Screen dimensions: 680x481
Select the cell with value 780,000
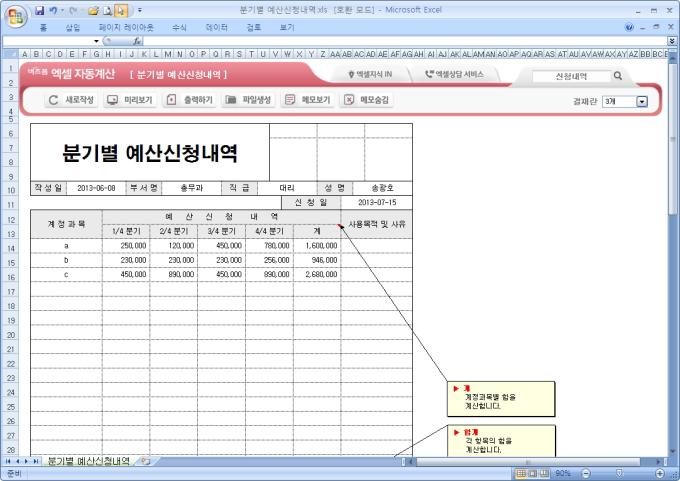click(x=270, y=246)
